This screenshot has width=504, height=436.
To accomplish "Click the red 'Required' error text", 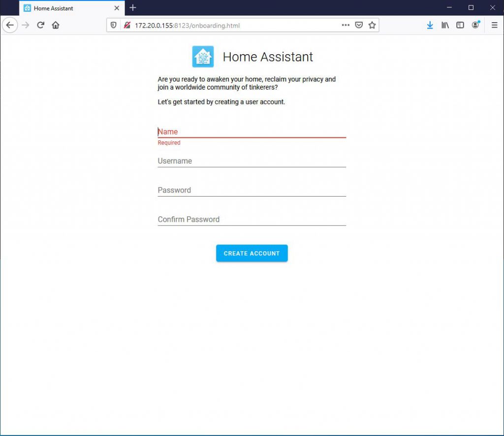I will 169,143.
